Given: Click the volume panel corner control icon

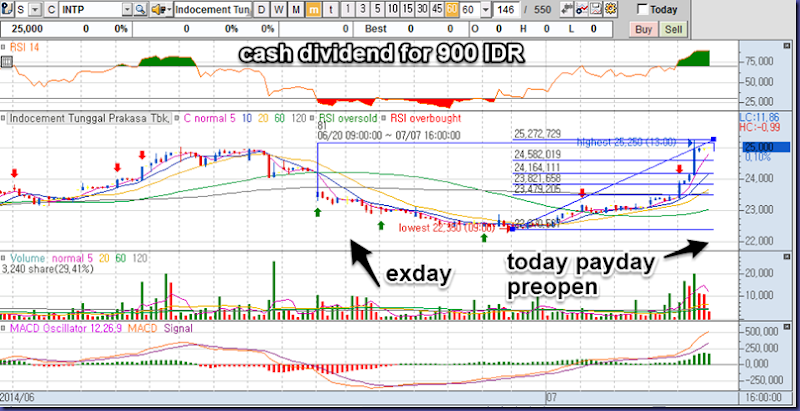Looking at the screenshot, I should (787, 258).
